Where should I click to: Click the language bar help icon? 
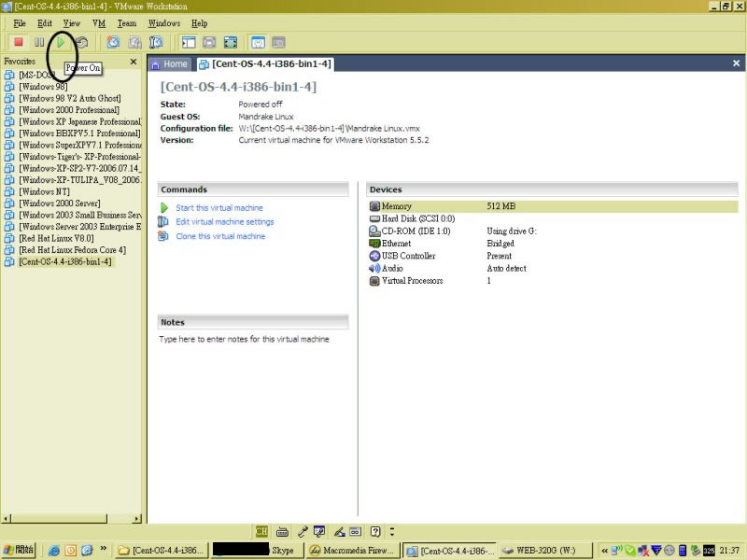click(x=375, y=531)
